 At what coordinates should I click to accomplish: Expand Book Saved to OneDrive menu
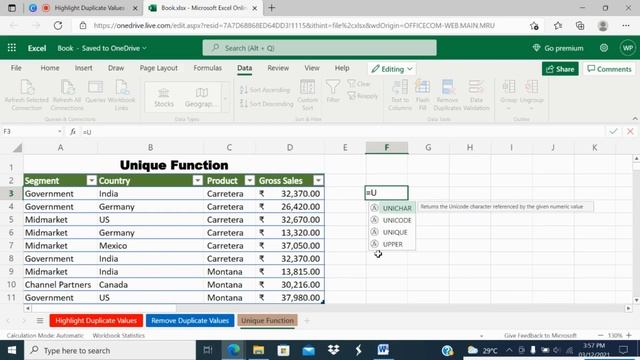102,48
